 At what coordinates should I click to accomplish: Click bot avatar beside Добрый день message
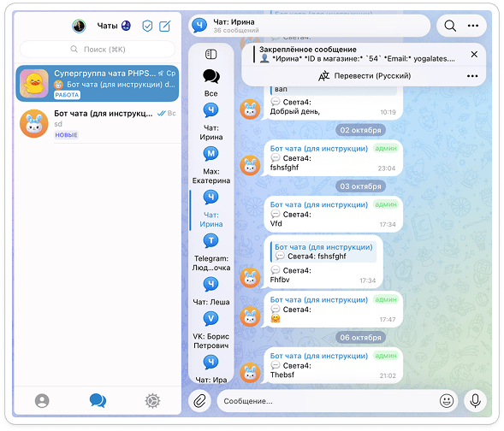click(250, 109)
